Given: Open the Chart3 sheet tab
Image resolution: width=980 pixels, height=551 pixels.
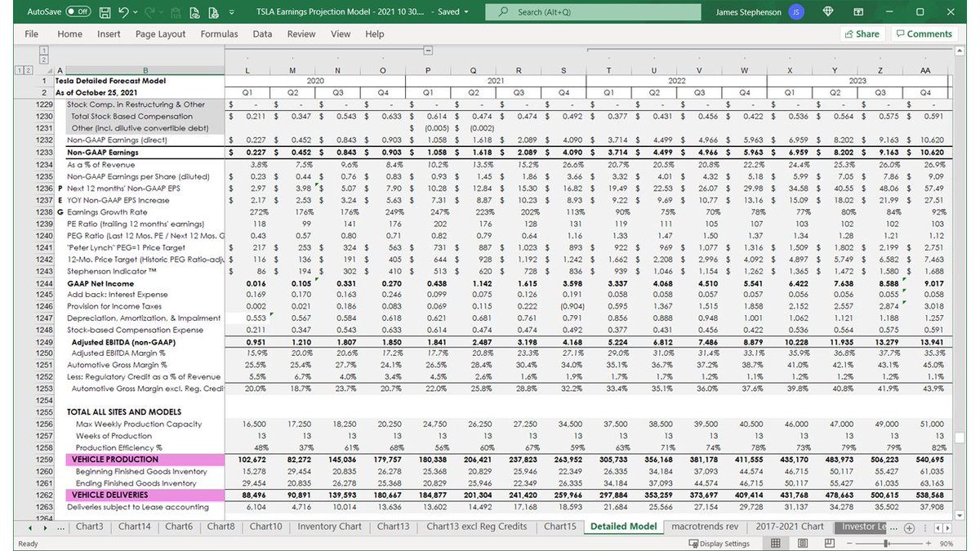Looking at the screenshot, I should [89, 527].
